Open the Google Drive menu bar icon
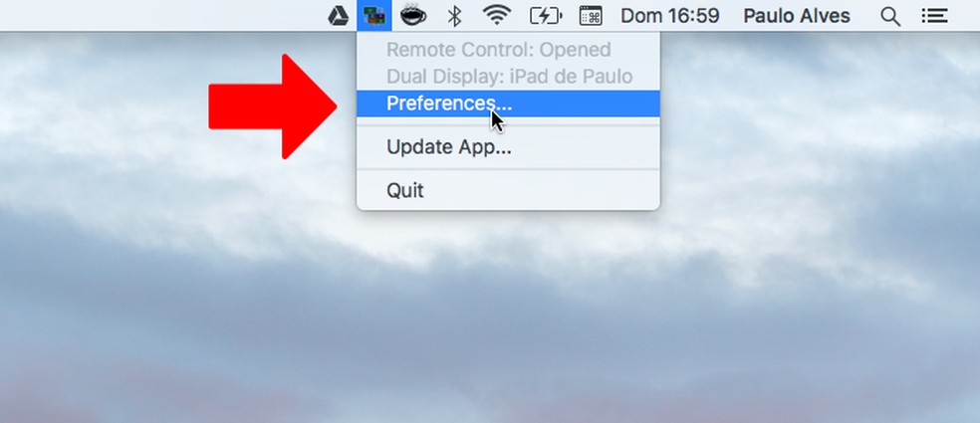Image resolution: width=980 pixels, height=423 pixels. point(339,16)
